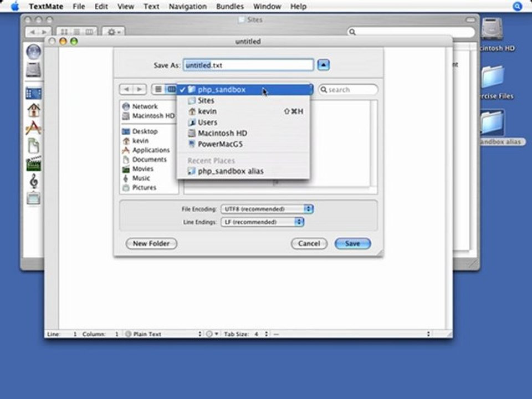
Task: Click the Pictures icon in Finder sidebar
Action: click(34, 198)
